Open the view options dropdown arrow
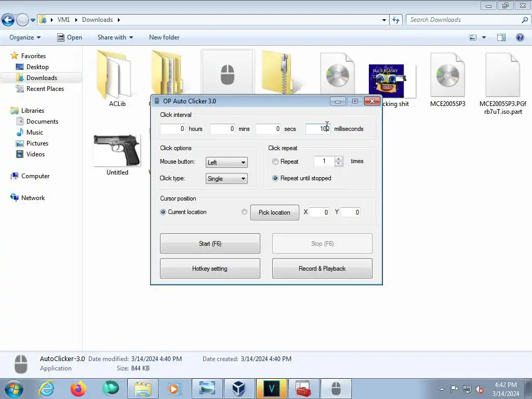The height and width of the screenshot is (399, 532). (x=484, y=37)
